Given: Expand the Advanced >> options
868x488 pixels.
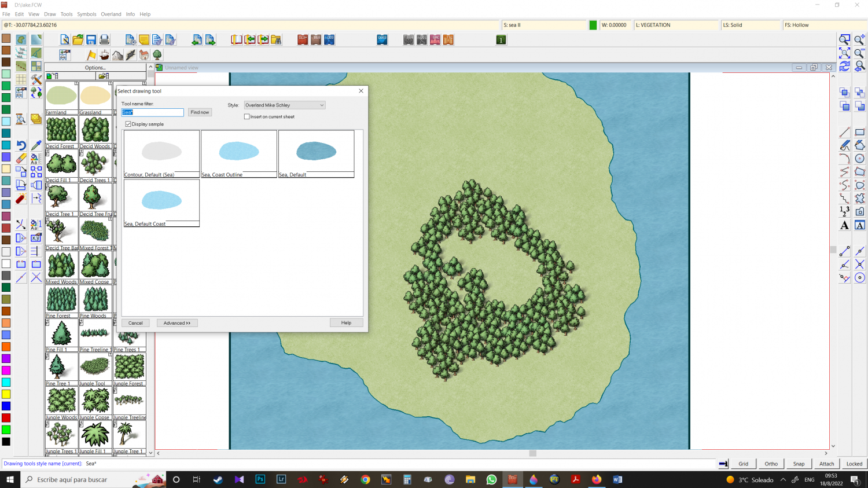Looking at the screenshot, I should coord(177,323).
